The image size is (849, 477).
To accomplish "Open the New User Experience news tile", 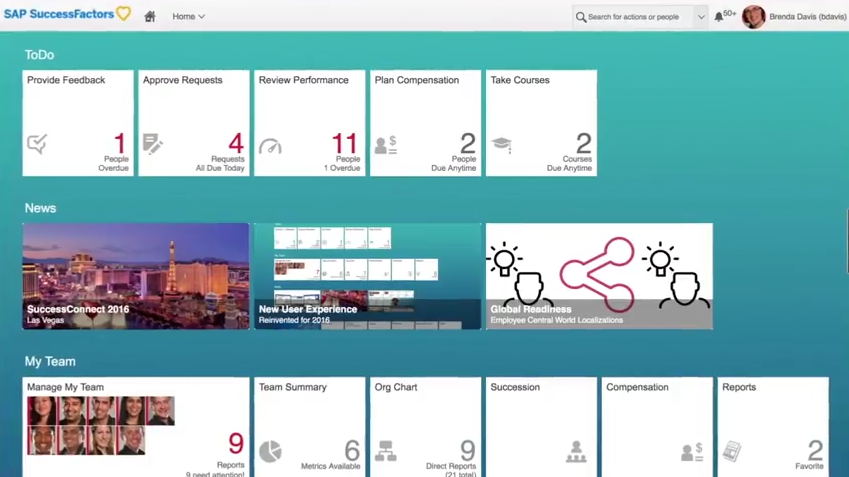I will click(x=367, y=276).
